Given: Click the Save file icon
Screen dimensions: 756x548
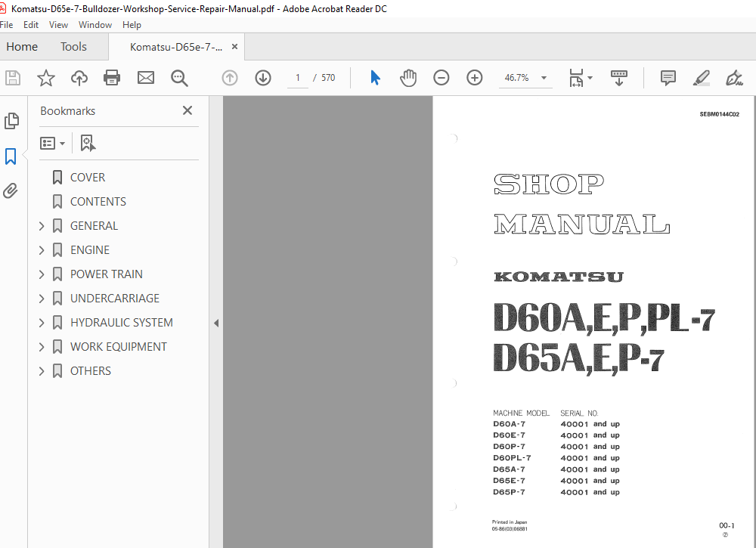Looking at the screenshot, I should 13,78.
